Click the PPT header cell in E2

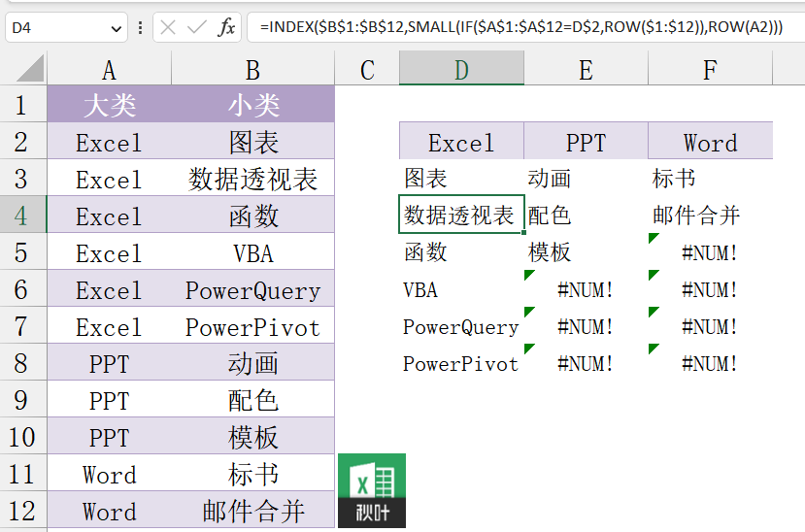[586, 141]
